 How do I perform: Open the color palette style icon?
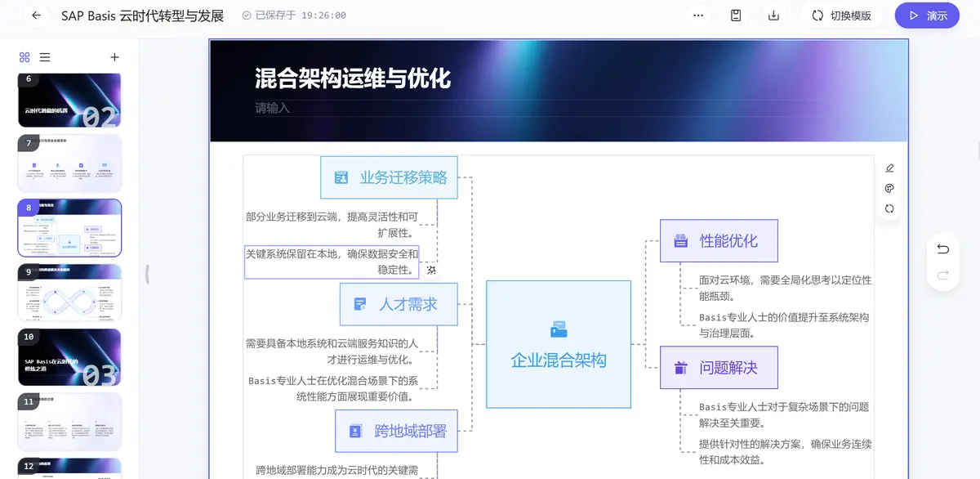point(889,188)
